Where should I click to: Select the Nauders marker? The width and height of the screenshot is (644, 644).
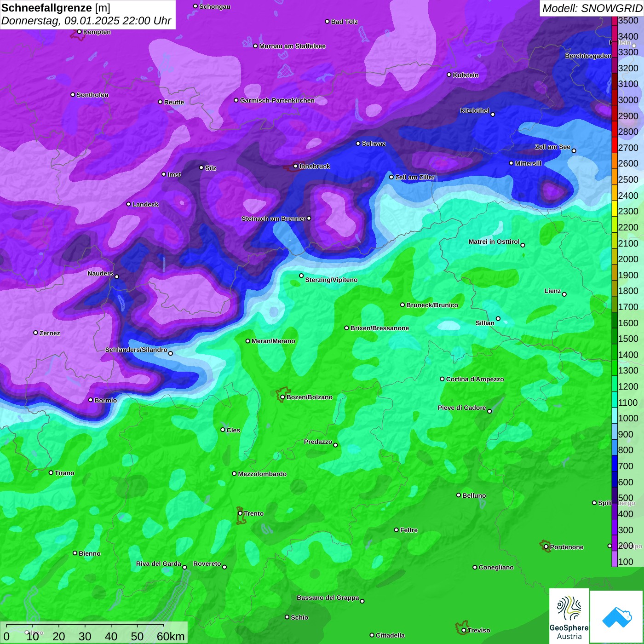(x=117, y=276)
